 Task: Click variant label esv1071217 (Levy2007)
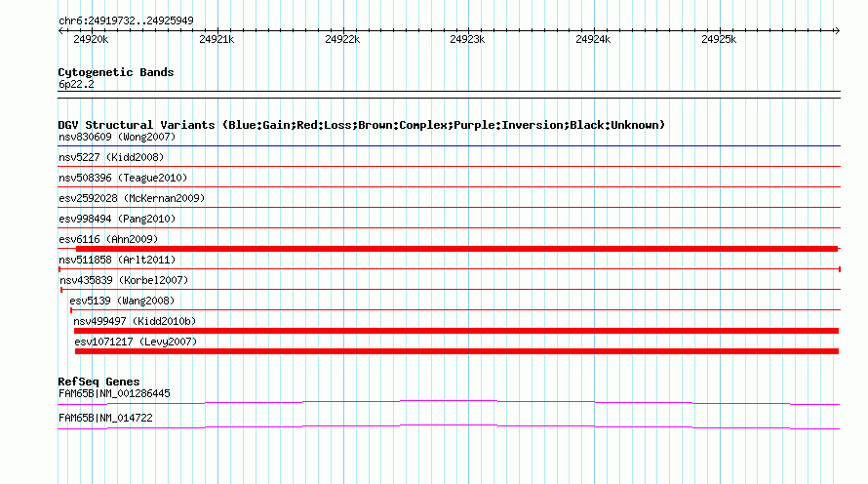[136, 342]
